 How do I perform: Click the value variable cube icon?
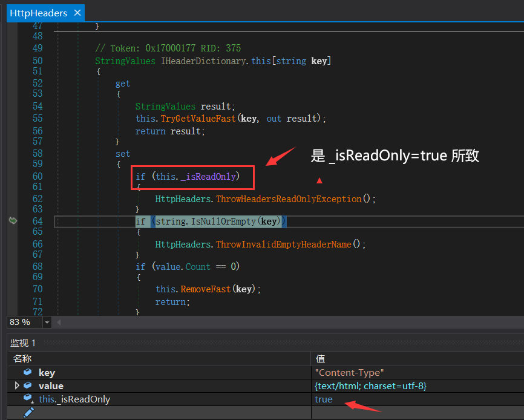tap(28, 386)
